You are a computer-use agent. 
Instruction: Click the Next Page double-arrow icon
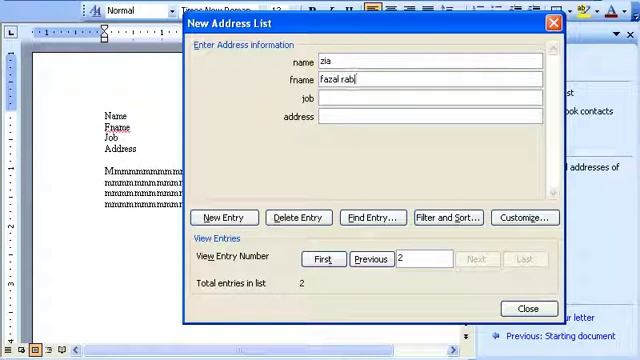(x=466, y=336)
